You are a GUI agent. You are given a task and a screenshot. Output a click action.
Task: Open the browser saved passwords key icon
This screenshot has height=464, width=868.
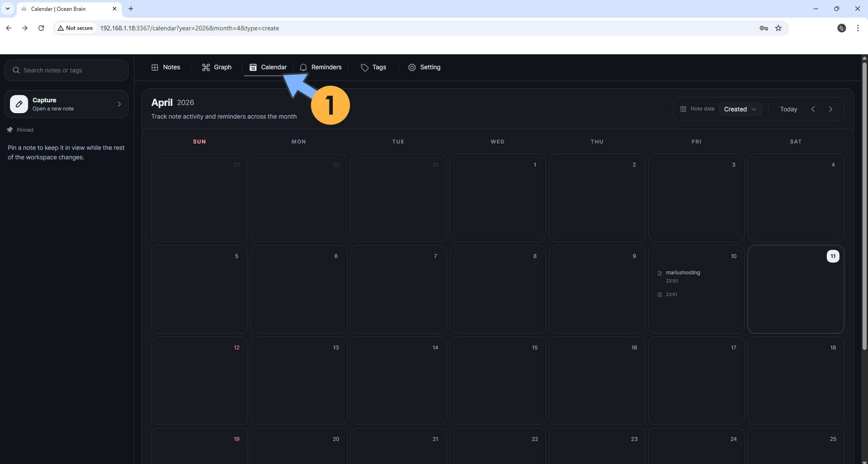(x=764, y=28)
